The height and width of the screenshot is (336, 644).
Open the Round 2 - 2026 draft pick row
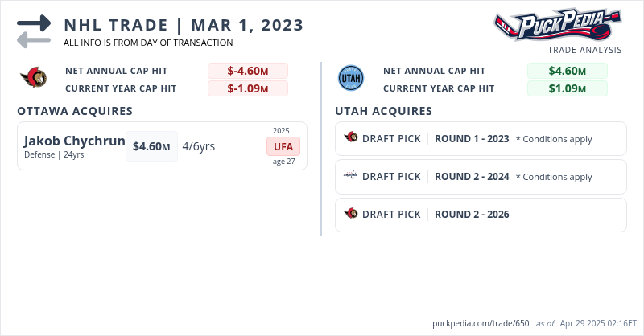coord(481,214)
